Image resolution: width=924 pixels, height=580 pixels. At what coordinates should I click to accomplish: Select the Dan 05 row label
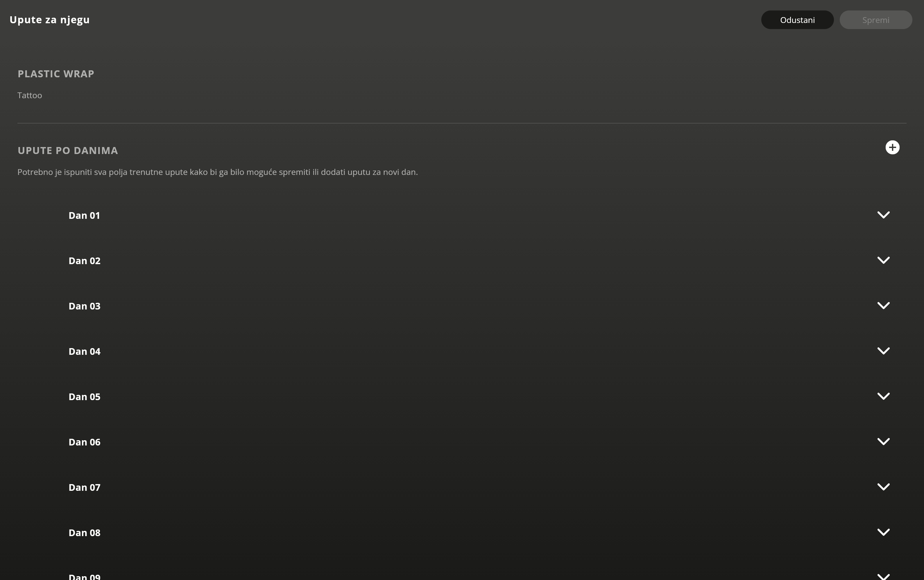pos(84,397)
